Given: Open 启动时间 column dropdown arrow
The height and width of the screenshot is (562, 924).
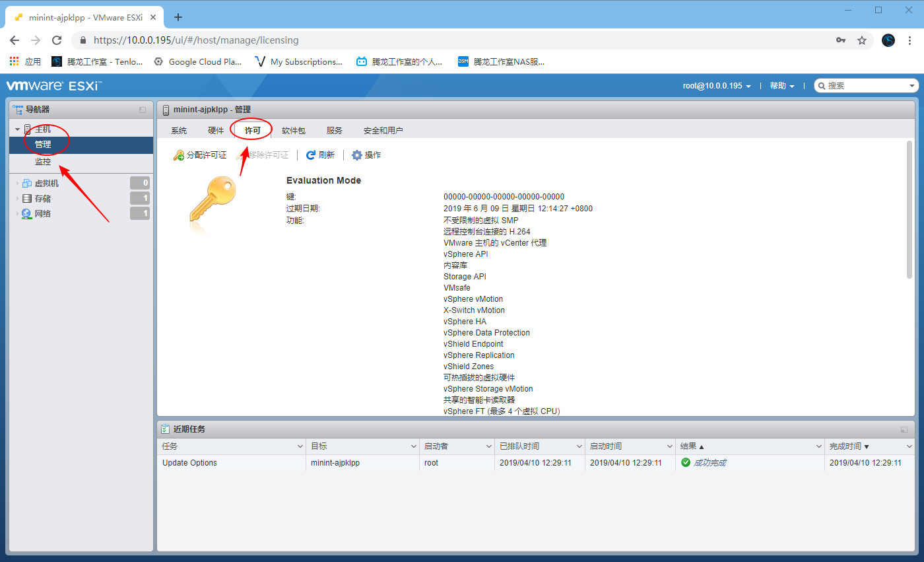Looking at the screenshot, I should (x=669, y=447).
